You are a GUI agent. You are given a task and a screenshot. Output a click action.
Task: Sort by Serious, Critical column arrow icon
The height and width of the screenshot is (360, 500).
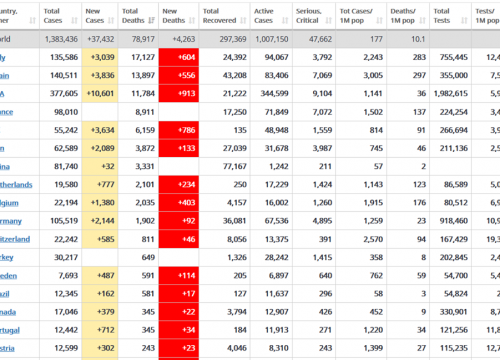click(329, 21)
